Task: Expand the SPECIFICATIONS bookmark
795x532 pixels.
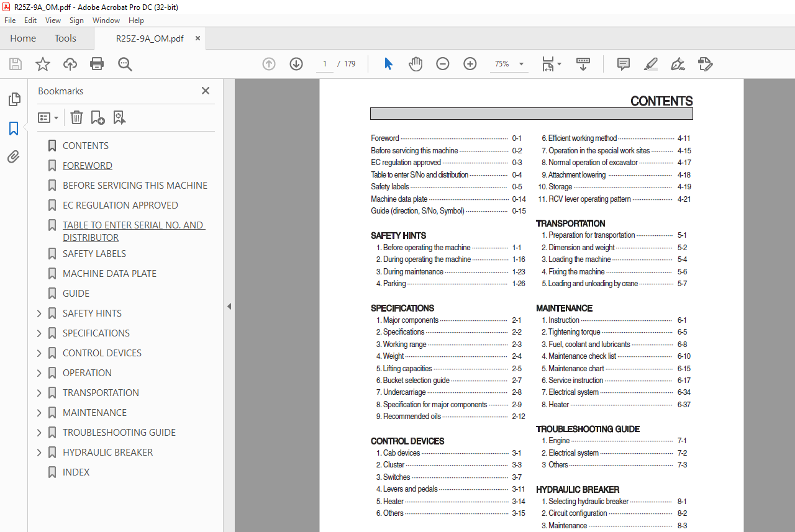Action: [39, 333]
